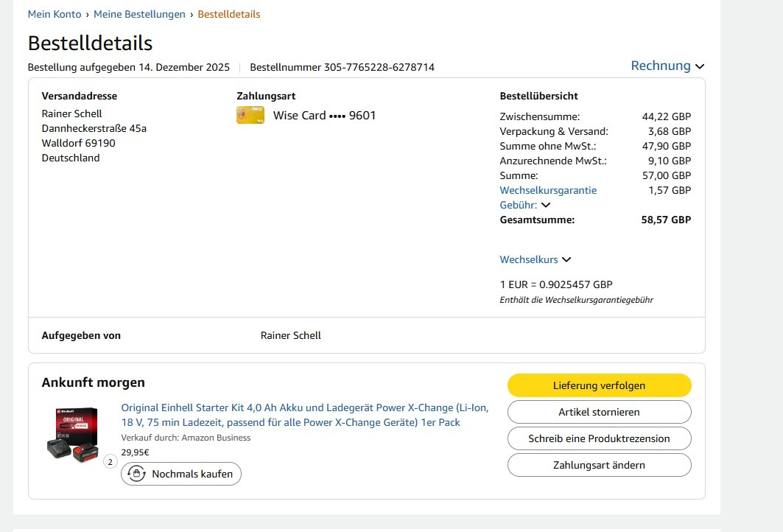The width and height of the screenshot is (783, 532).
Task: Click Nochmals kaufen button
Action: click(x=181, y=474)
